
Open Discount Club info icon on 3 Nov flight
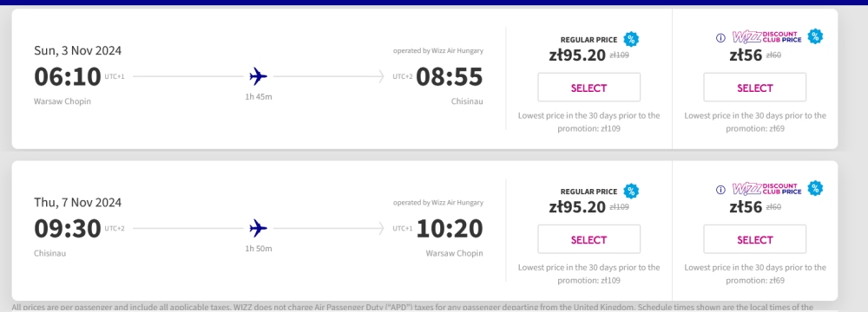pyautogui.click(x=720, y=37)
